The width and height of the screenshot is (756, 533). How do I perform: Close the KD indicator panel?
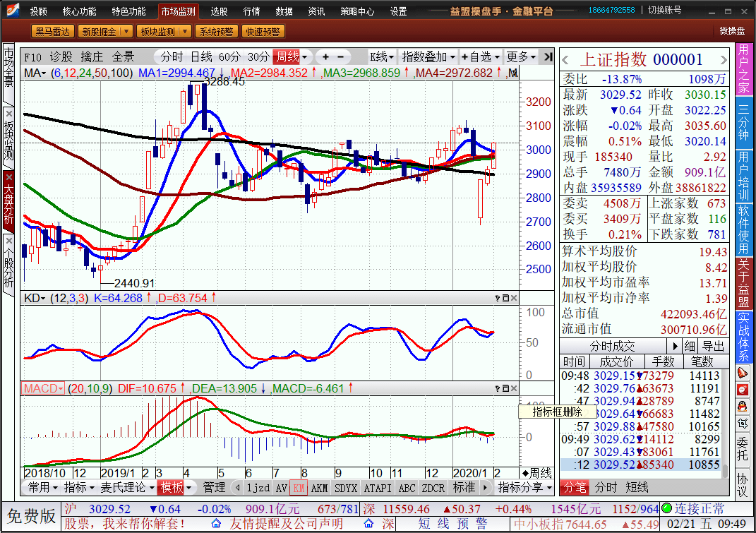(514, 298)
